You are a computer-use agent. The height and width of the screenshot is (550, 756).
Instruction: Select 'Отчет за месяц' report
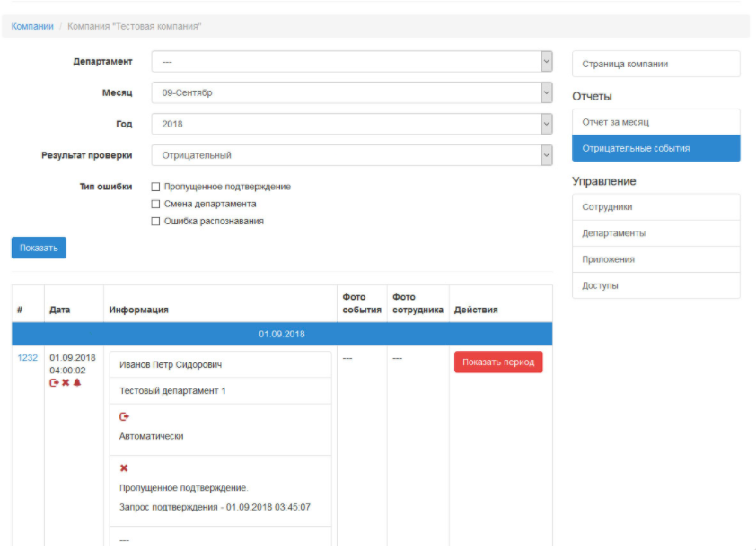pyautogui.click(x=656, y=122)
